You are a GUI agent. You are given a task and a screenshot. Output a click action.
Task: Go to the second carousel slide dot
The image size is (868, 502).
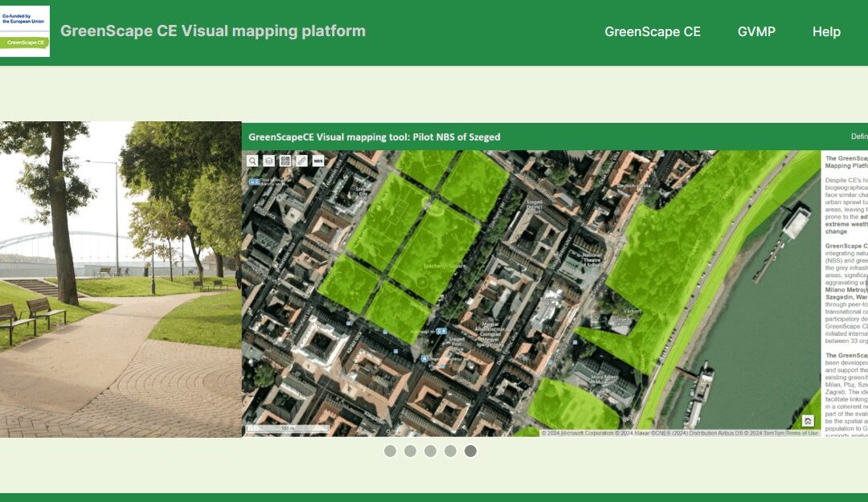pos(410,451)
